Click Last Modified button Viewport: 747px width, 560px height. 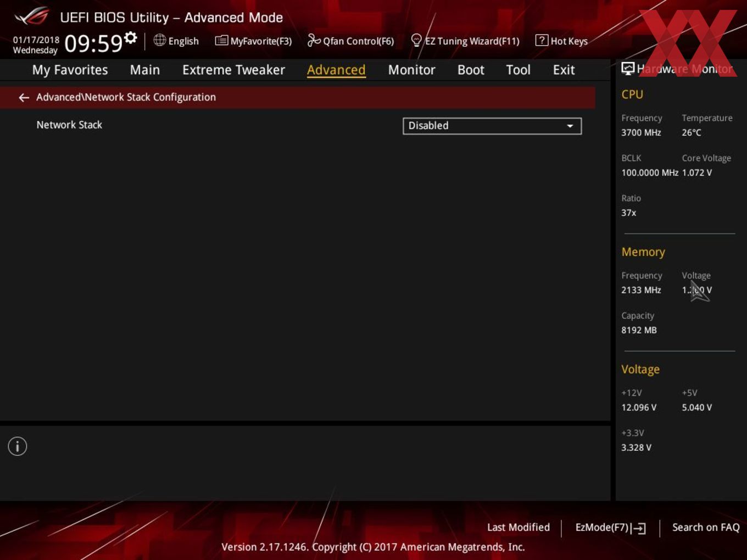[519, 527]
